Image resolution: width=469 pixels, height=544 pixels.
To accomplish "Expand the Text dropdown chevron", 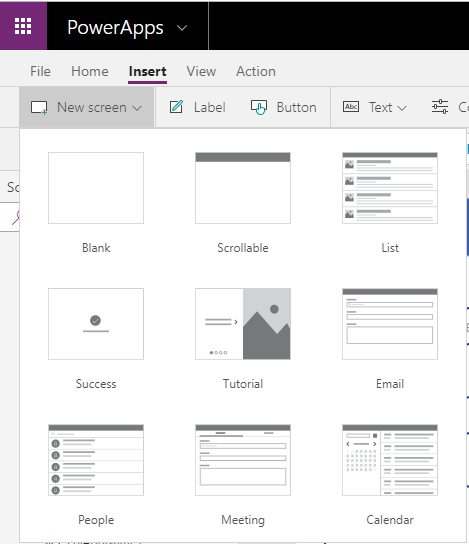I will (402, 108).
